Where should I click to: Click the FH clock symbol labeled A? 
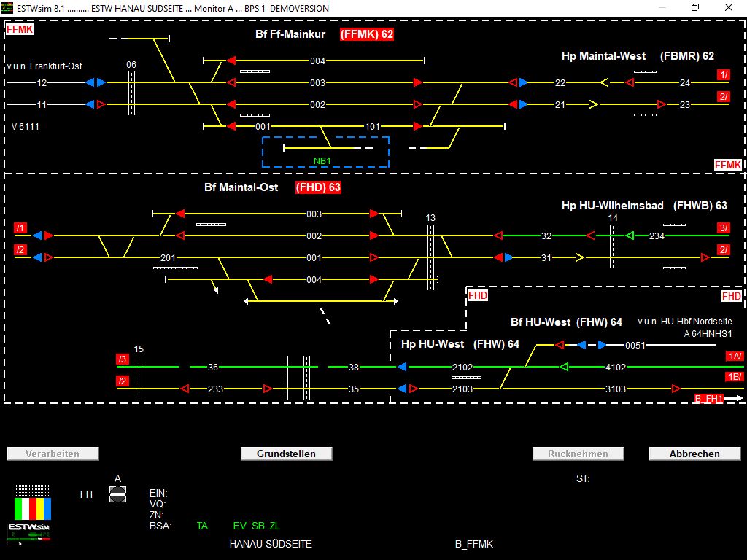click(117, 494)
